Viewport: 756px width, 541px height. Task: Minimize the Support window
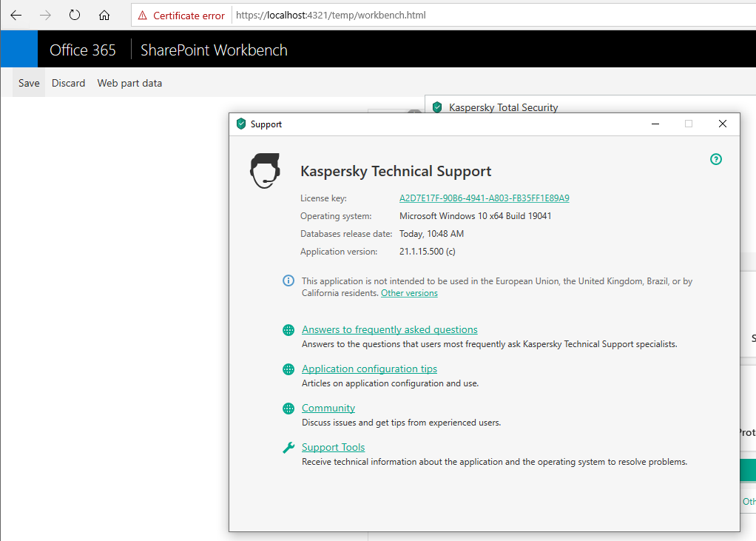tap(655, 124)
